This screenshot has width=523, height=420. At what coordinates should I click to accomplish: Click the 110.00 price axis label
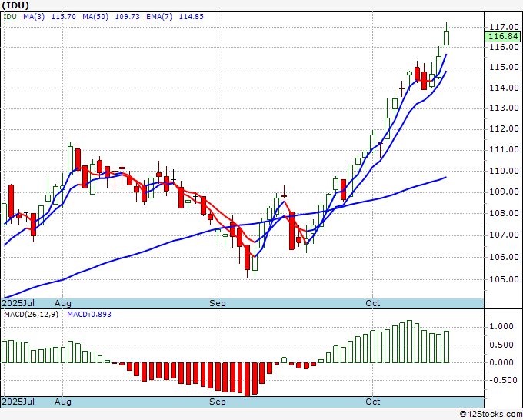[504, 171]
